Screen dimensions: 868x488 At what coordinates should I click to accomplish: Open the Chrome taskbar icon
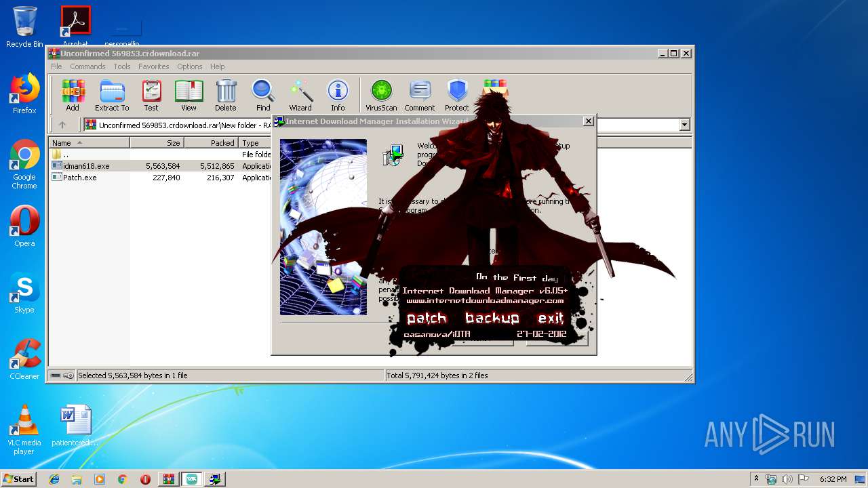pos(123,479)
